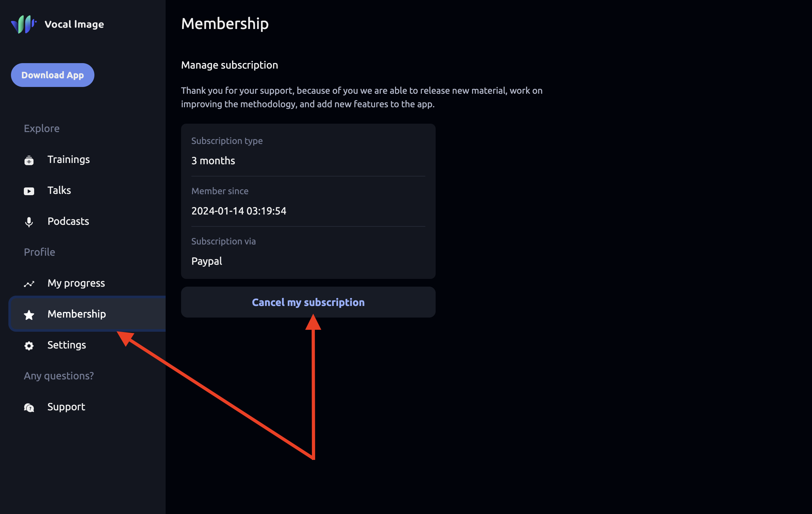
Task: Navigate to Podcasts page
Action: tap(68, 222)
